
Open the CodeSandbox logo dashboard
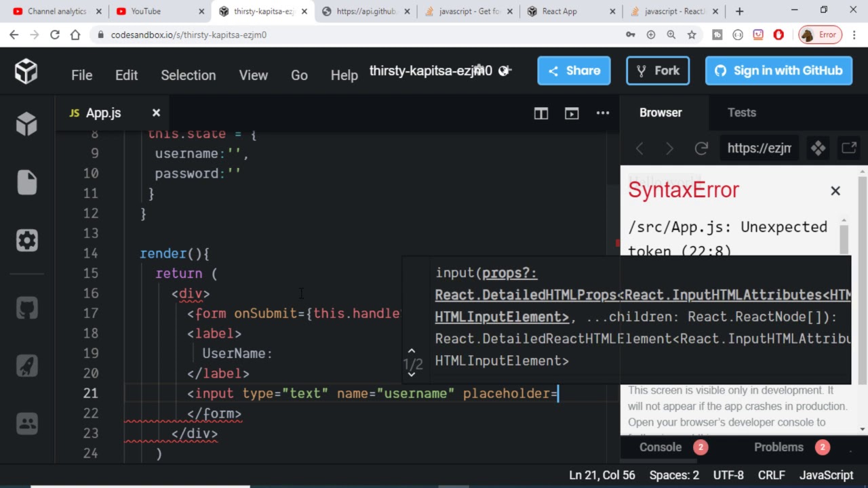(26, 71)
